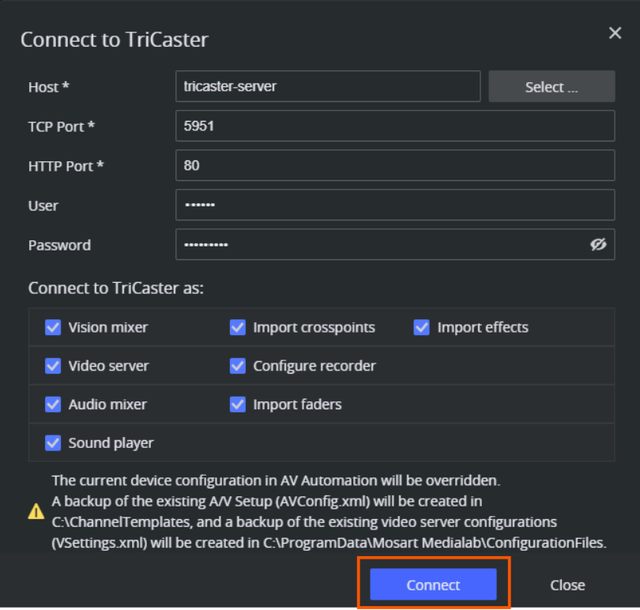Click the Close button at bottom
Image resolution: width=640 pixels, height=610 pixels.
(567, 585)
